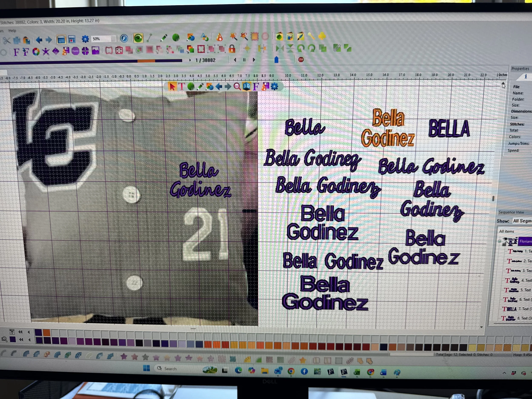
Task: Click the rotate clockwise green arrow icon
Action: coord(312,48)
